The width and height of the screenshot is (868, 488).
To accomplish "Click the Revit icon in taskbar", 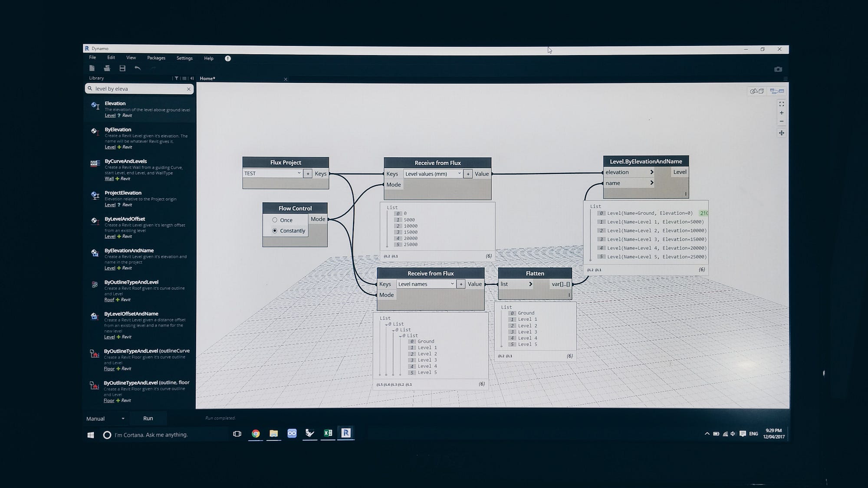I will coord(346,433).
